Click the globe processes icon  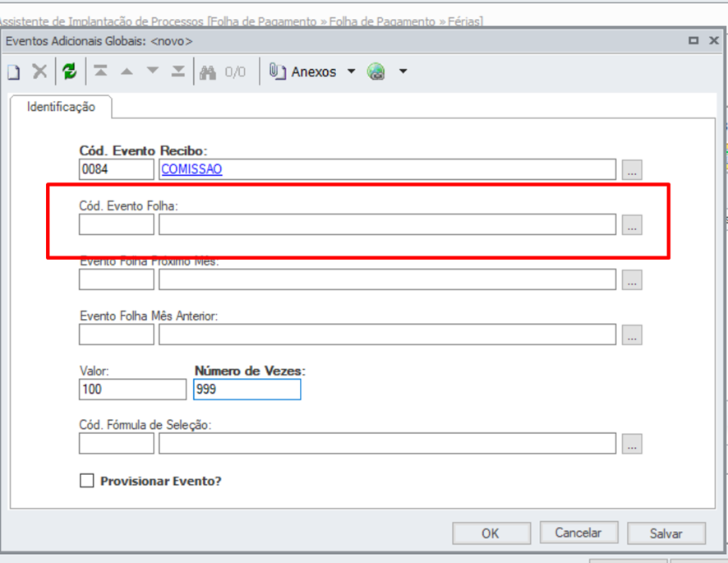[376, 72]
